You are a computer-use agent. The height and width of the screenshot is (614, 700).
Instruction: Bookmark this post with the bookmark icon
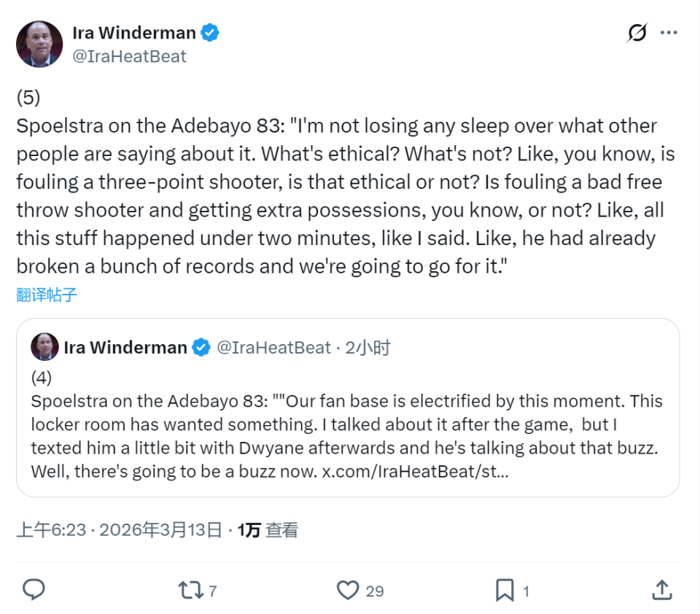[505, 590]
